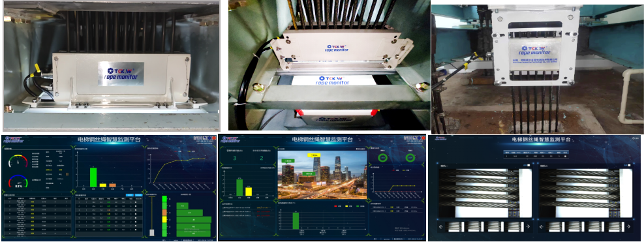The width and height of the screenshot is (644, 244).
Task: Click the left arrow under the right camera view
Action: (x=542, y=226)
